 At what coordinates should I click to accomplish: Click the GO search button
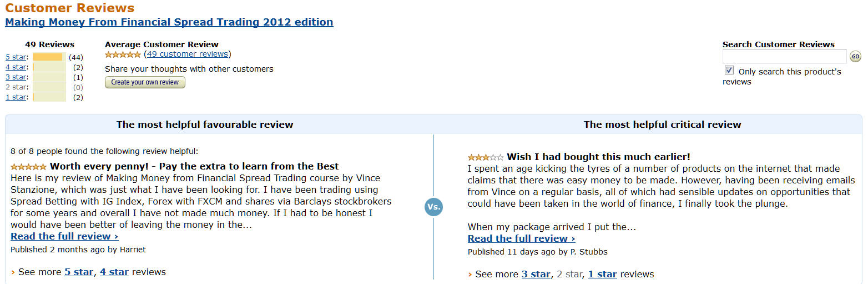(855, 56)
